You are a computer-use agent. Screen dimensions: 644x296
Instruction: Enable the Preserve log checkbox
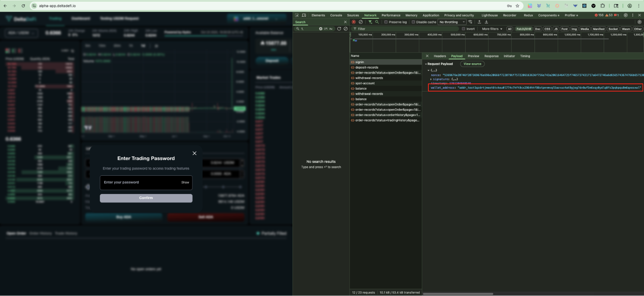point(386,22)
